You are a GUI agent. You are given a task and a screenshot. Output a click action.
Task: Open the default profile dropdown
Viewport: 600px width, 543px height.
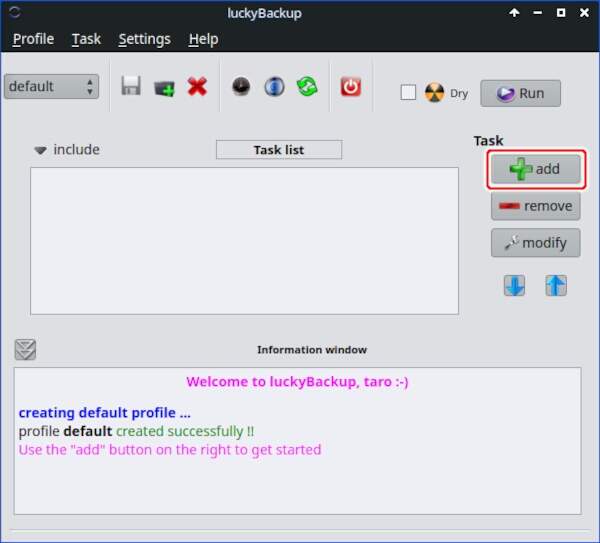coord(51,87)
